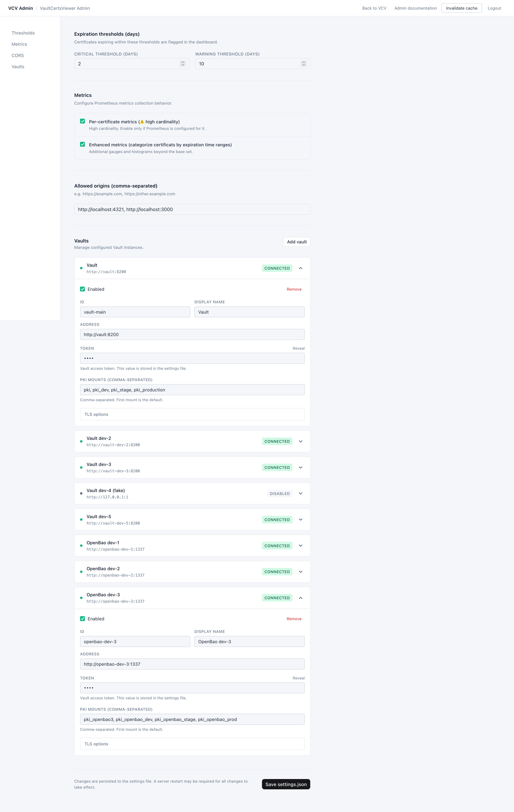
Task: Click CONNECTED badge on Vault dev-2
Action: tap(277, 441)
